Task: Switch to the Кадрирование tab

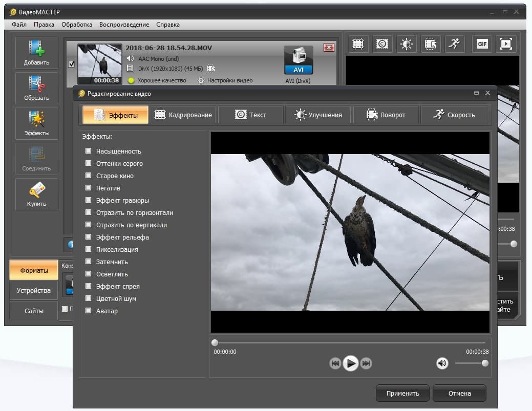Action: (183, 115)
